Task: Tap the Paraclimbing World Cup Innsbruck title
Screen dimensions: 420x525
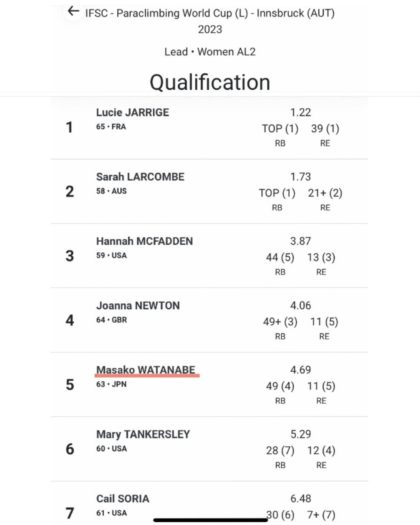Action: pos(210,13)
